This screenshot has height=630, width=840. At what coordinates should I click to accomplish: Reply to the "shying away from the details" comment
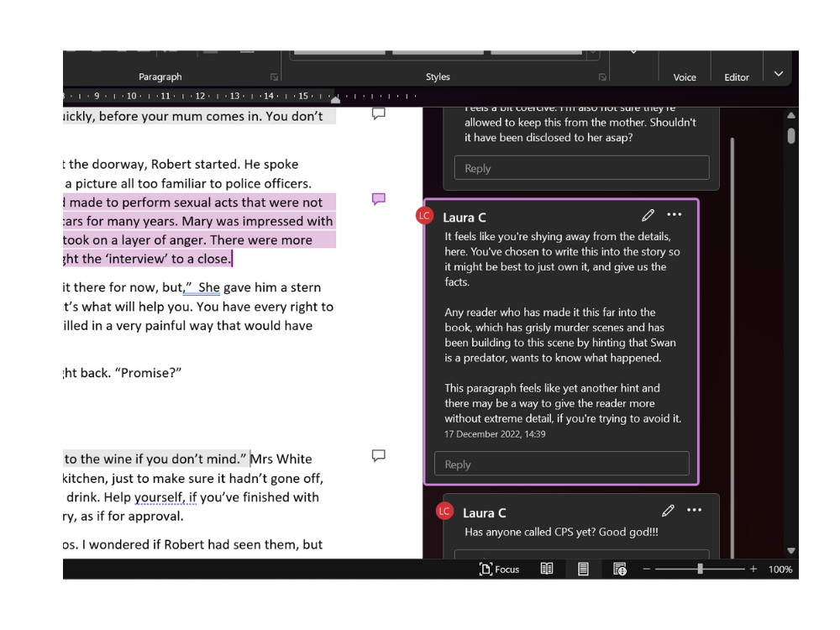coord(561,464)
